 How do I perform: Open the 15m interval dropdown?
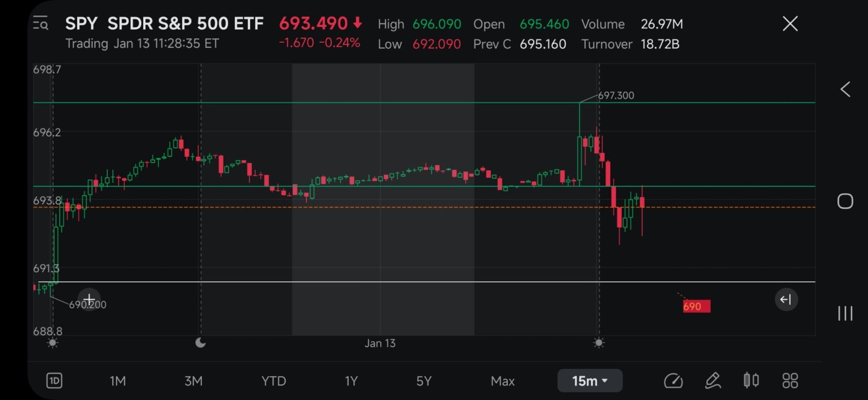pyautogui.click(x=590, y=380)
